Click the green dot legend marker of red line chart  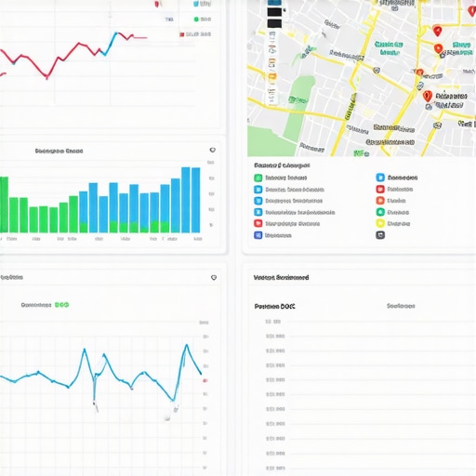pyautogui.click(x=196, y=20)
